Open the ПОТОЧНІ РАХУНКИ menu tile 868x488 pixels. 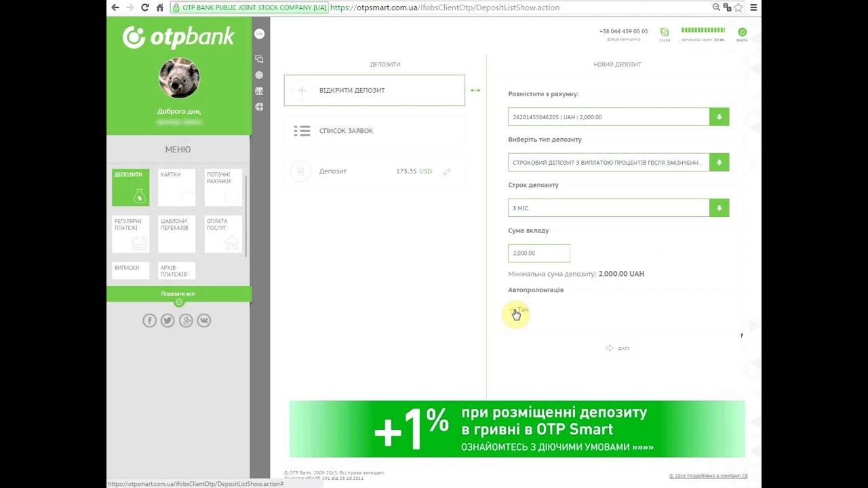223,187
